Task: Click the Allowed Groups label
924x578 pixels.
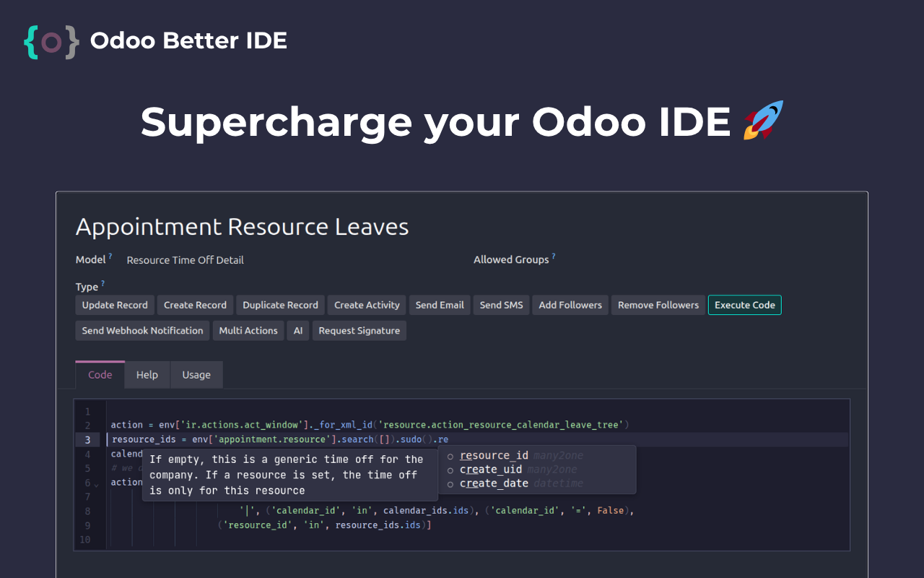Action: pos(511,260)
